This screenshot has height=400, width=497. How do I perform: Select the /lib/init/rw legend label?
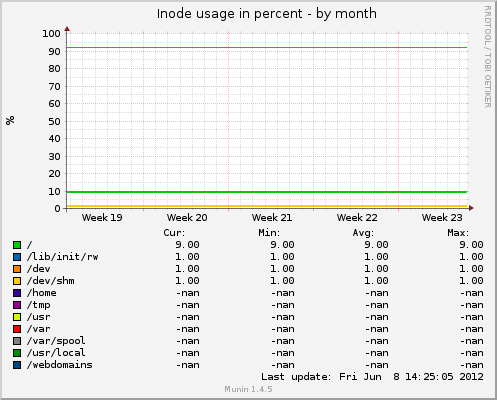pos(63,257)
